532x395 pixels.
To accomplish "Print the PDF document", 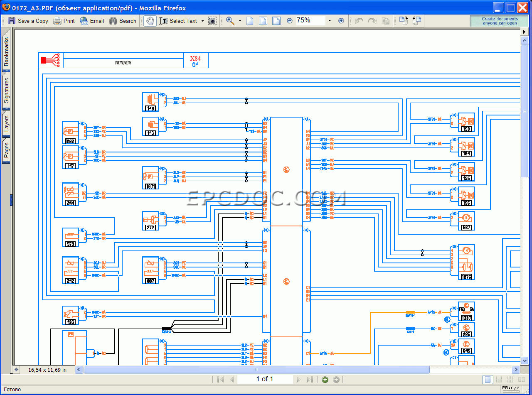I will 64,21.
